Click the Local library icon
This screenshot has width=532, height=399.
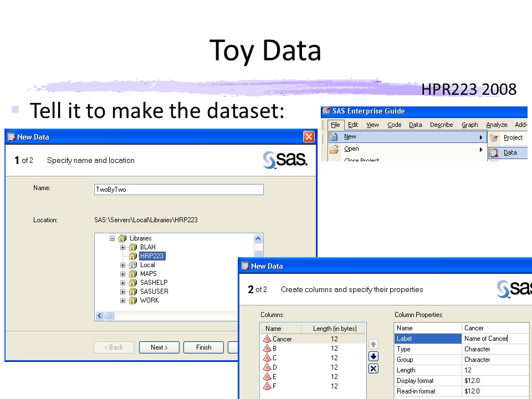point(133,265)
